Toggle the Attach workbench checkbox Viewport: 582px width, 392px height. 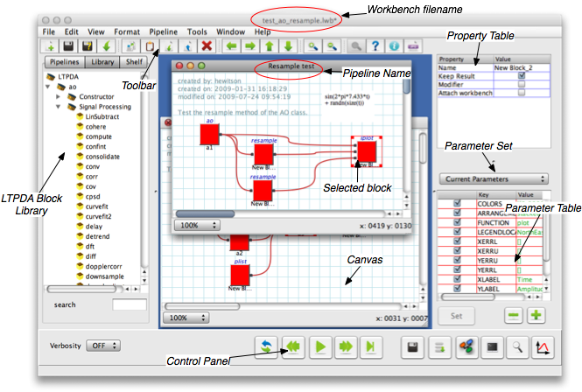(522, 93)
